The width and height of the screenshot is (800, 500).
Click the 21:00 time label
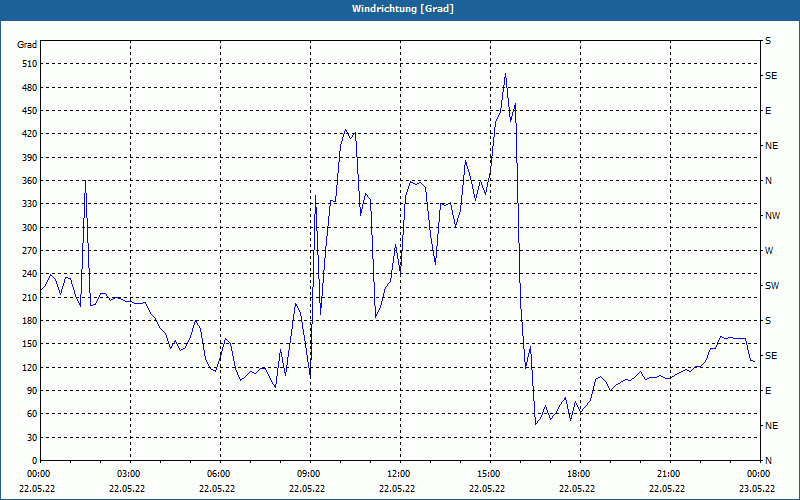[667, 474]
